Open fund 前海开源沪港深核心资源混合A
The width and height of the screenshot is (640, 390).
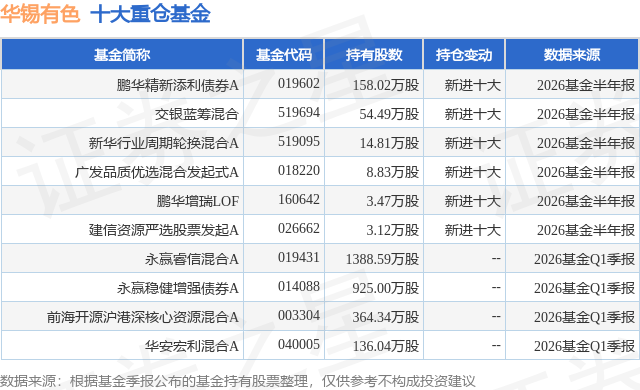pyautogui.click(x=142, y=317)
